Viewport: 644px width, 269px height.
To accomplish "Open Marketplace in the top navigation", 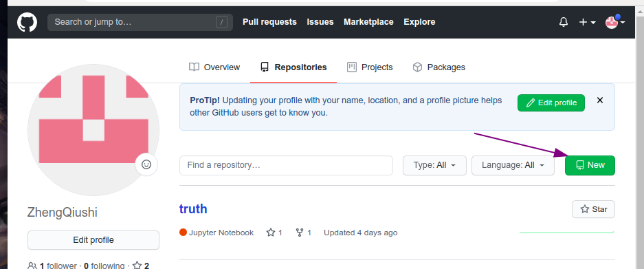I will pyautogui.click(x=368, y=22).
